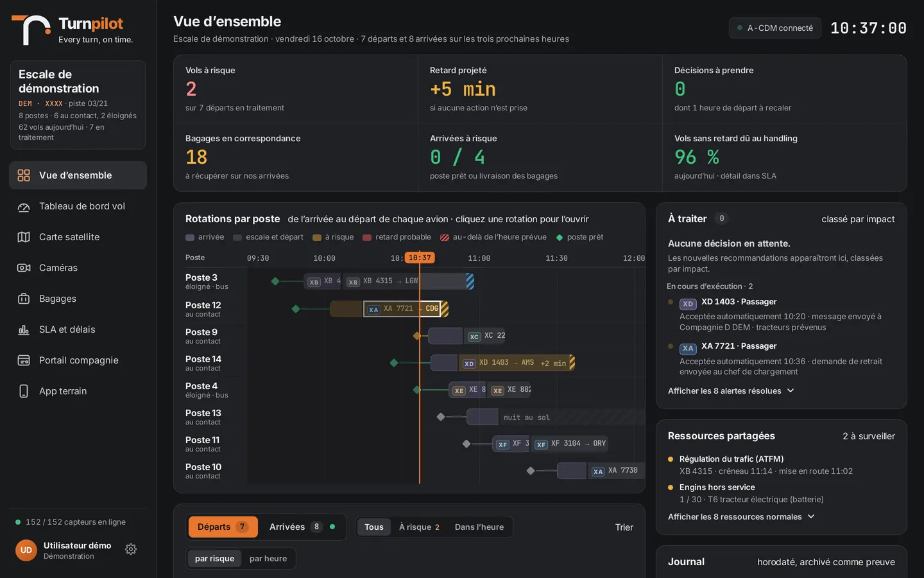Open the App terrain phone icon

point(24,391)
